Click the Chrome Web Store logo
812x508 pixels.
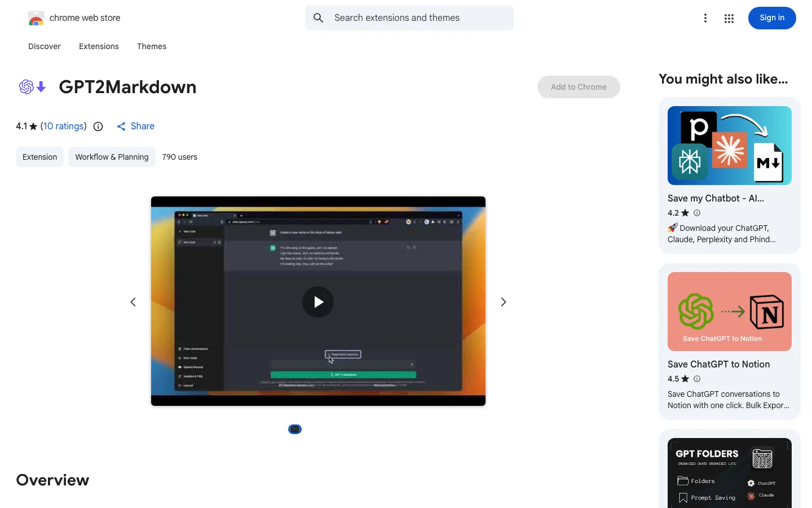pyautogui.click(x=36, y=18)
